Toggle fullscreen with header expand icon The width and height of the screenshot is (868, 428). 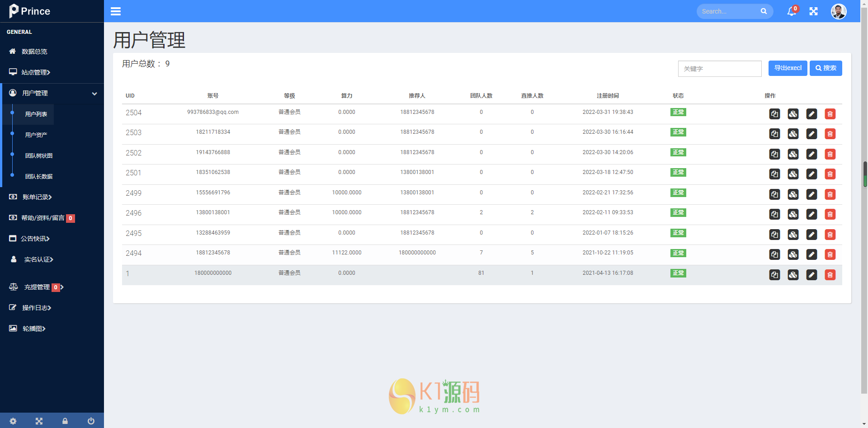click(x=813, y=11)
